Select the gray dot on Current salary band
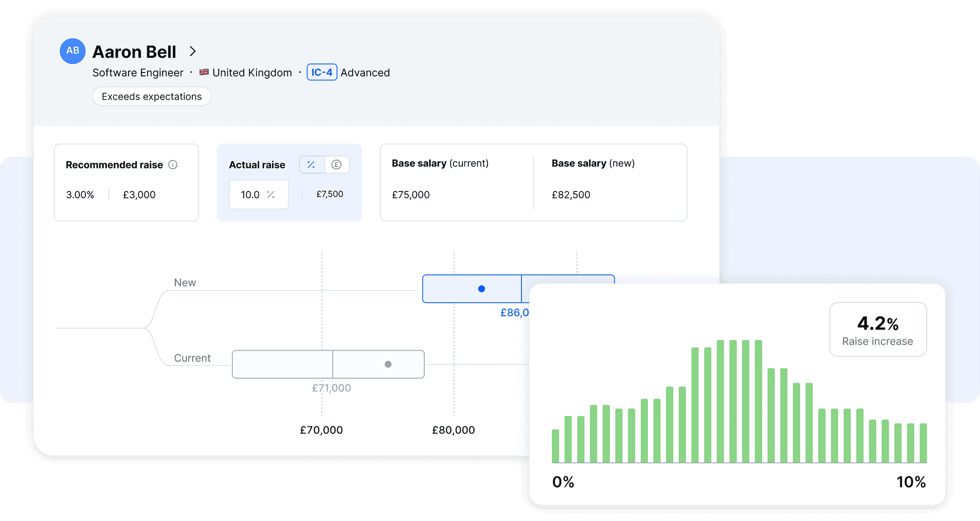This screenshot has height=521, width=980. 388,364
